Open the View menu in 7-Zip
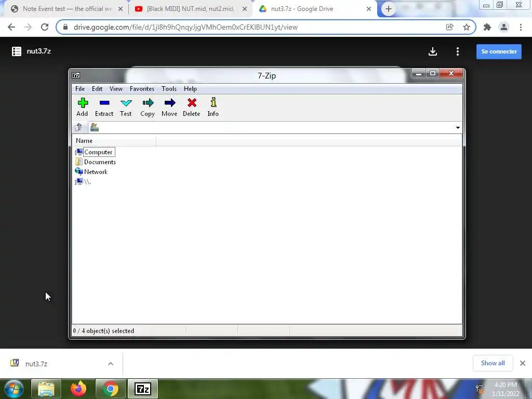This screenshot has width=532, height=399. click(116, 88)
